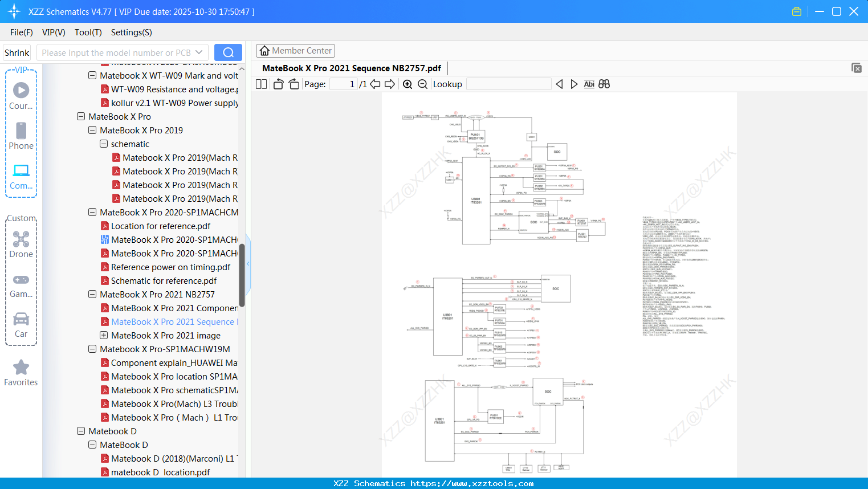Open the Tool(T) menu
Screen dimensions: 868x489
pos(88,32)
